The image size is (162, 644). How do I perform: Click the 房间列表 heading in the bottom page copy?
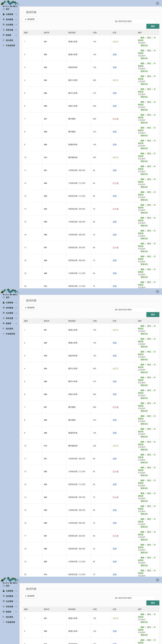pyautogui.click(x=31, y=589)
